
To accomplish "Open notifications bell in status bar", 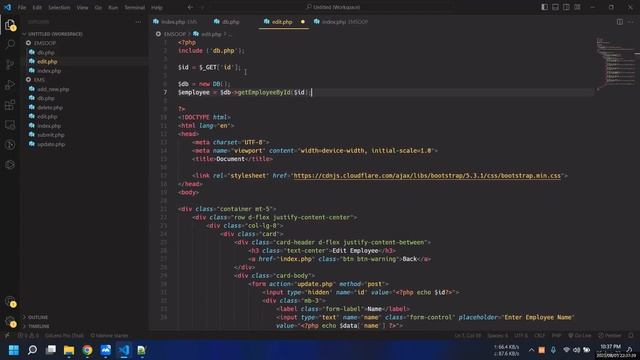I will click(631, 336).
